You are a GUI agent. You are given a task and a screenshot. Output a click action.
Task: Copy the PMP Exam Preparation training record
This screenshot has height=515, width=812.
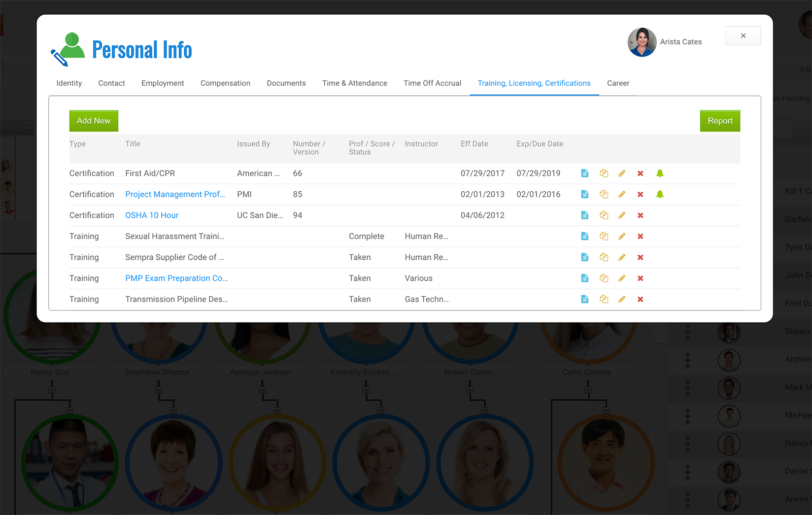pos(604,278)
